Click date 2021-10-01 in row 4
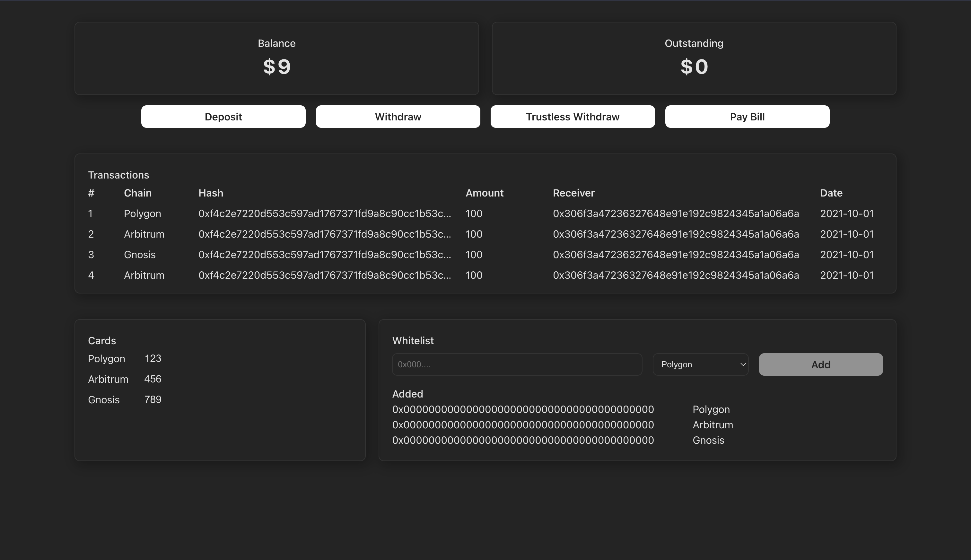The height and width of the screenshot is (560, 971). pos(847,275)
